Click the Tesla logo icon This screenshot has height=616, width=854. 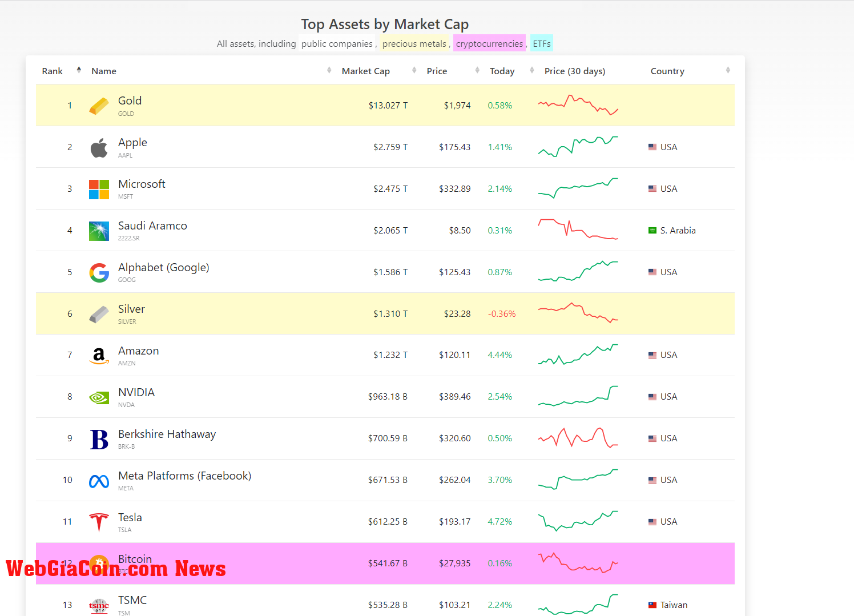pyautogui.click(x=99, y=522)
